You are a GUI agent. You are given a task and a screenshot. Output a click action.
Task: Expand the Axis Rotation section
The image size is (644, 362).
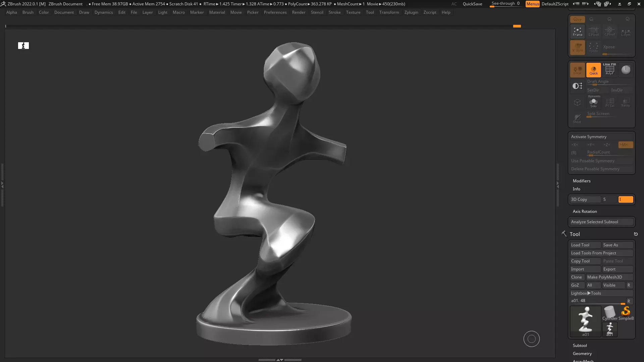[585, 212]
